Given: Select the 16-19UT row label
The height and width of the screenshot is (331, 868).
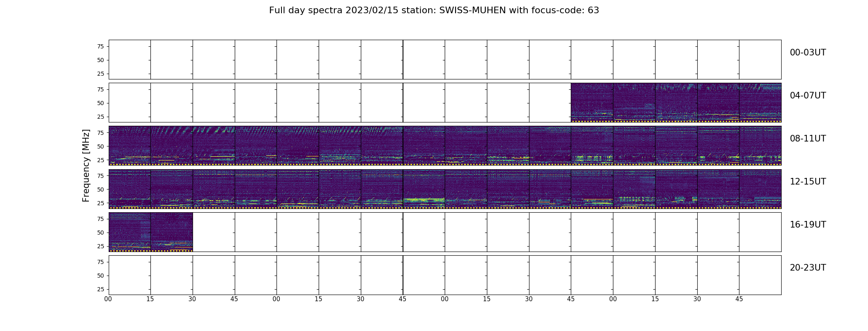Looking at the screenshot, I should click(x=808, y=225).
